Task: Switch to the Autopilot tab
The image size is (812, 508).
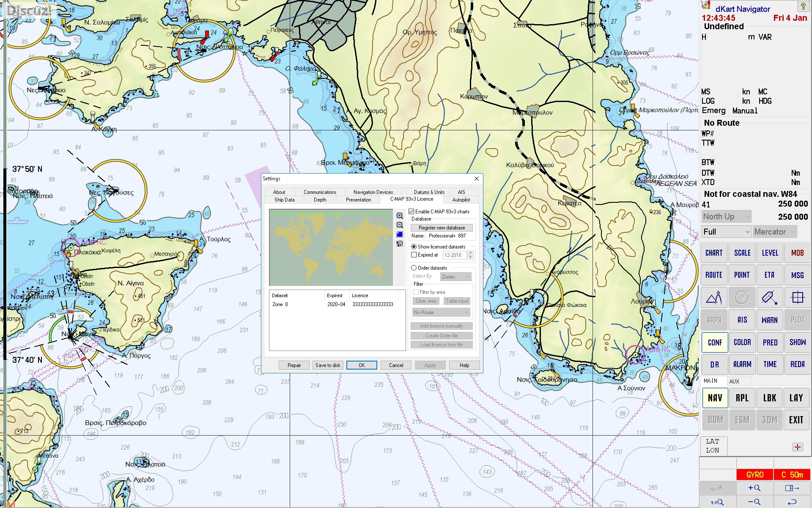Action: pyautogui.click(x=461, y=200)
